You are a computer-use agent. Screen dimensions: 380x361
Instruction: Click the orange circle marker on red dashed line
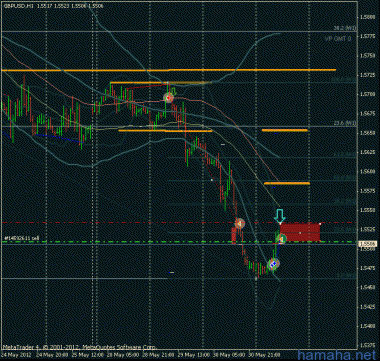click(239, 223)
